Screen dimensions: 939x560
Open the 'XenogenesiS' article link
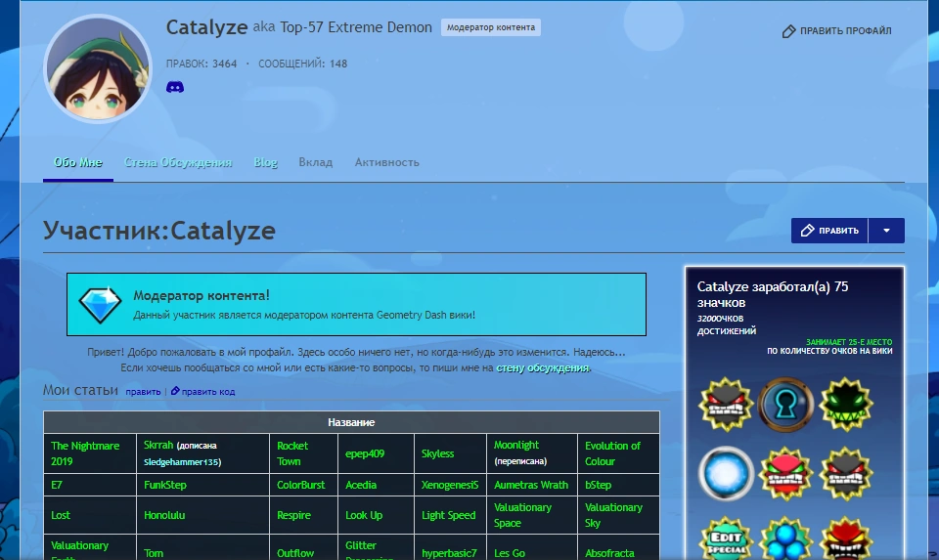click(450, 485)
